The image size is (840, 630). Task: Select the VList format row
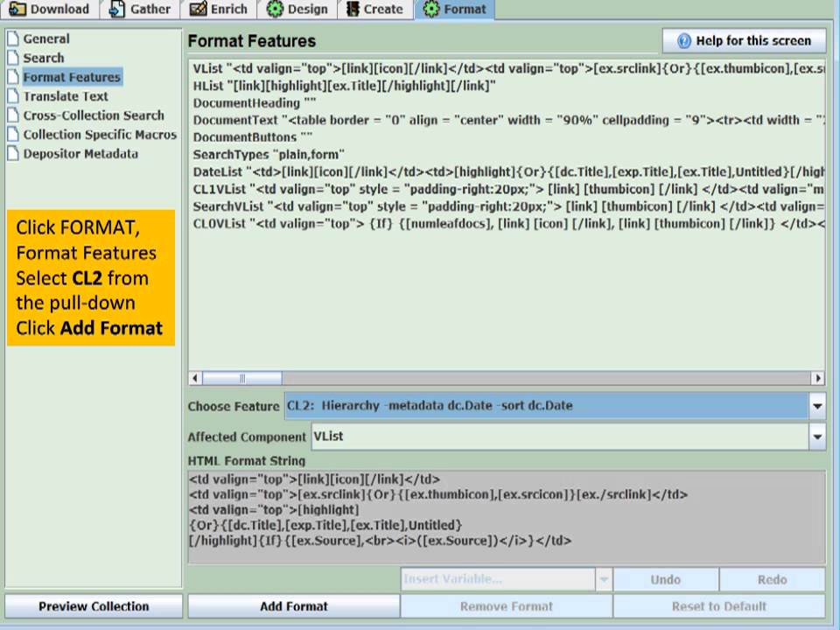pos(507,68)
